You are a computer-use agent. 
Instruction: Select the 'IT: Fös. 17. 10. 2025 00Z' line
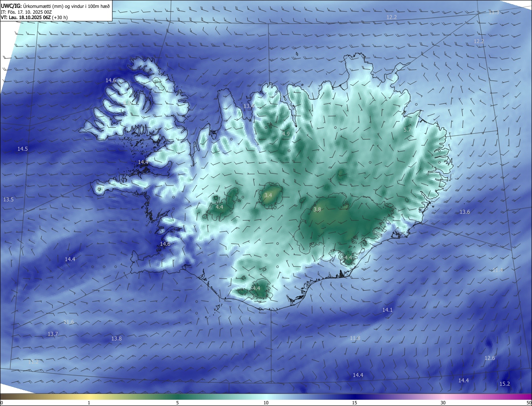[x=26, y=12]
